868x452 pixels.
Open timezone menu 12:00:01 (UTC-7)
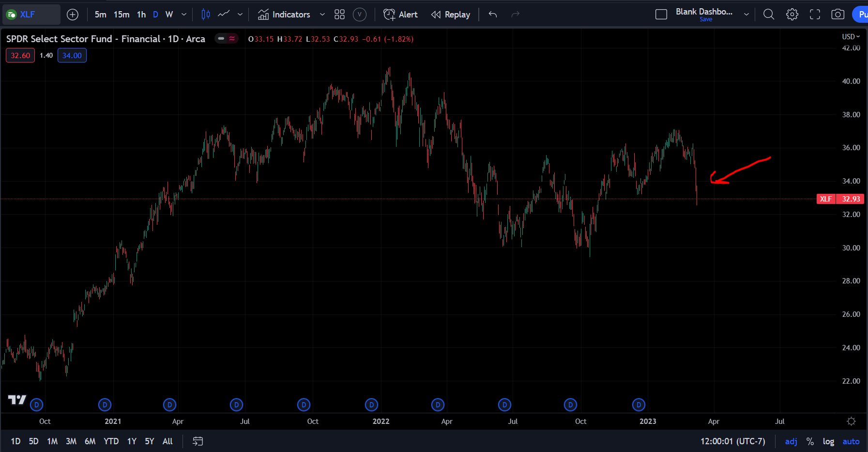[x=733, y=441]
